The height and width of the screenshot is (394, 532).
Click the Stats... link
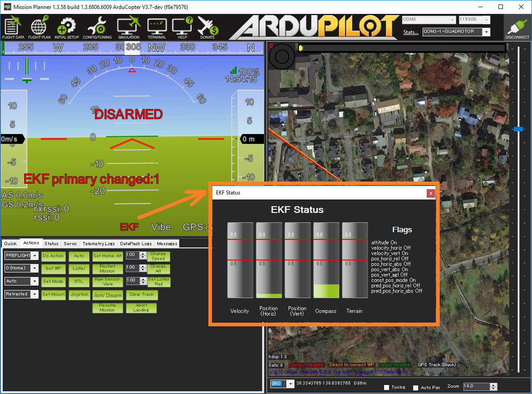[x=411, y=32]
